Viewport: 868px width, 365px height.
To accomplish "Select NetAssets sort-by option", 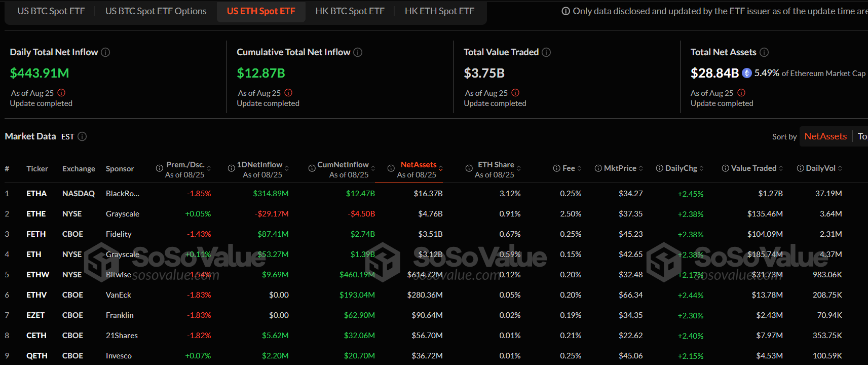I will click(825, 136).
